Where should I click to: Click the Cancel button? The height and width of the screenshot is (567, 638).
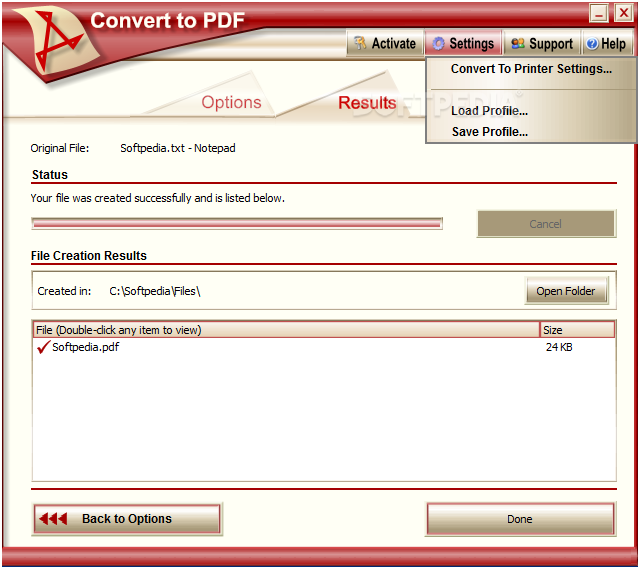point(546,224)
